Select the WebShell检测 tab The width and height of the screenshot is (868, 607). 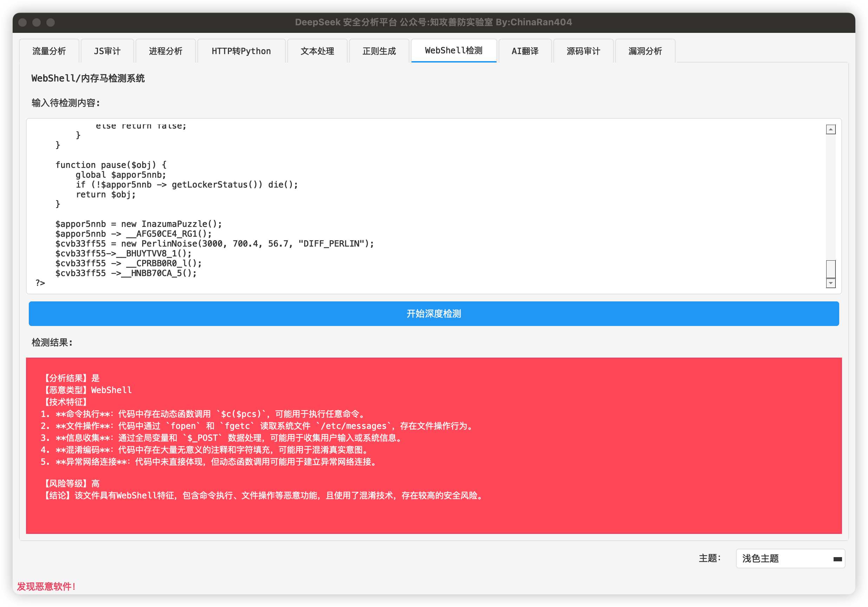coord(453,50)
